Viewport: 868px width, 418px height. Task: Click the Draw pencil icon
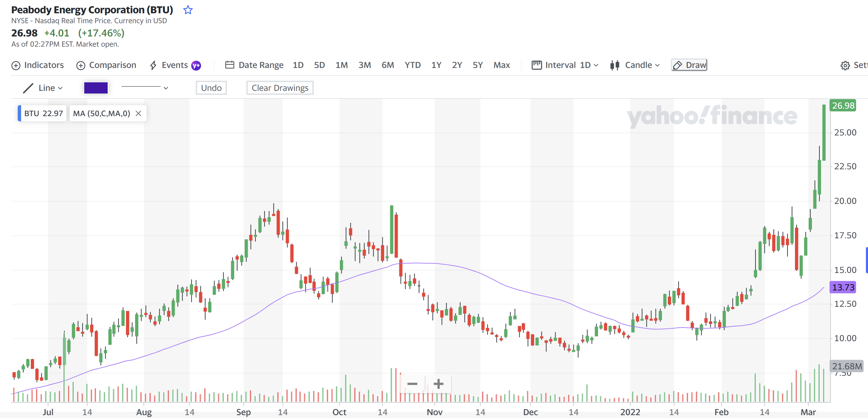pos(677,65)
